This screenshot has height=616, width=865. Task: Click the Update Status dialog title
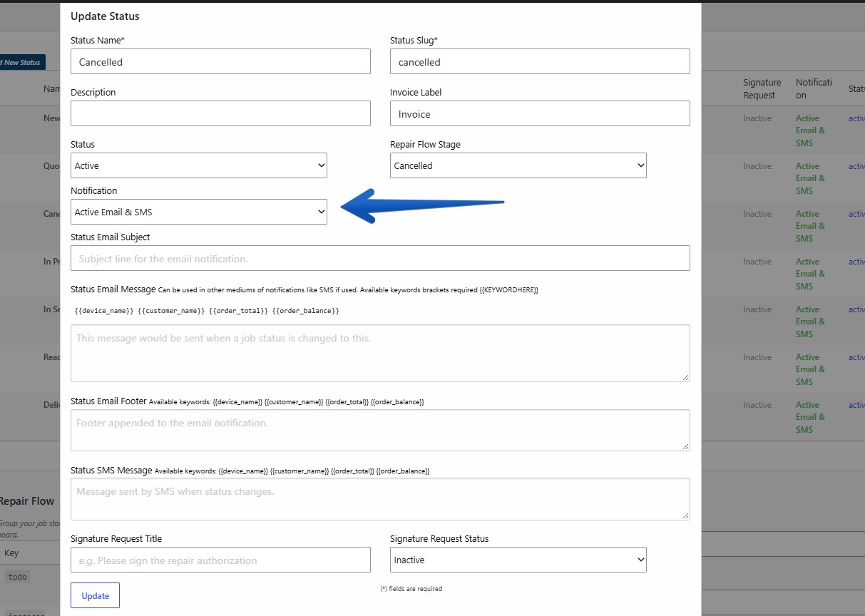pos(105,16)
